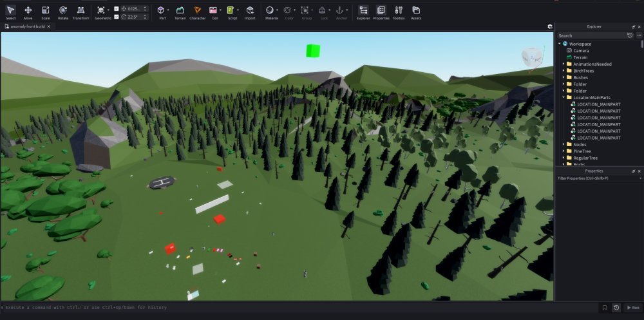The image size is (644, 320).
Task: Open the Terrain editor
Action: [x=180, y=12]
